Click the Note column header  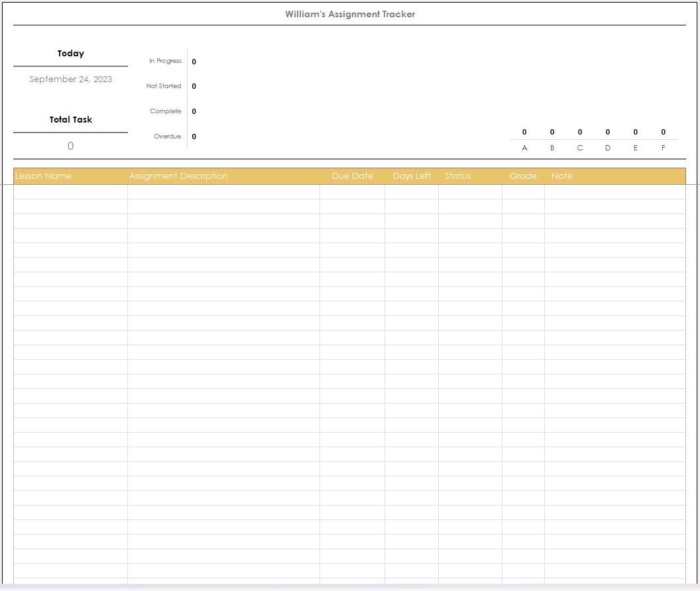(x=562, y=176)
